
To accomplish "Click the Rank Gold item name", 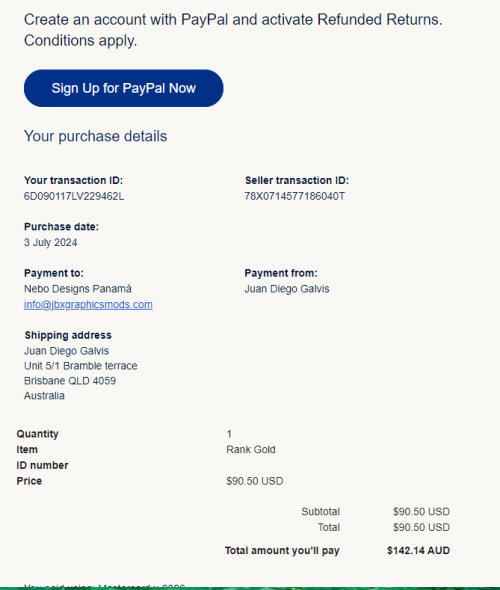I will pos(251,450).
